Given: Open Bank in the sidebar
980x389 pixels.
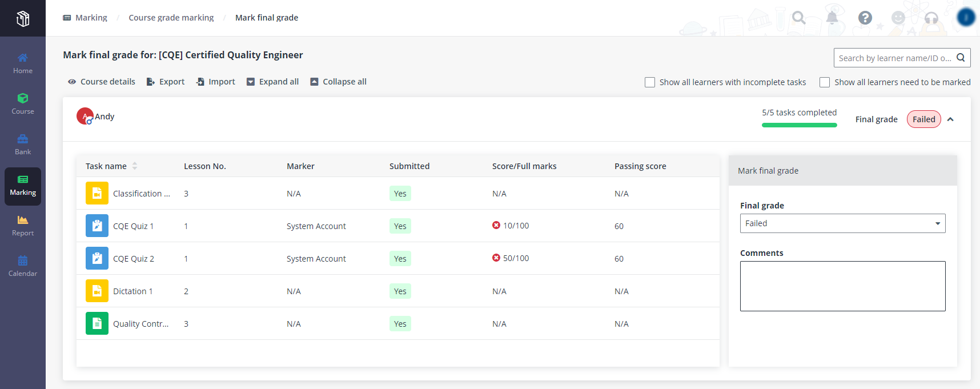Looking at the screenshot, I should (23, 145).
